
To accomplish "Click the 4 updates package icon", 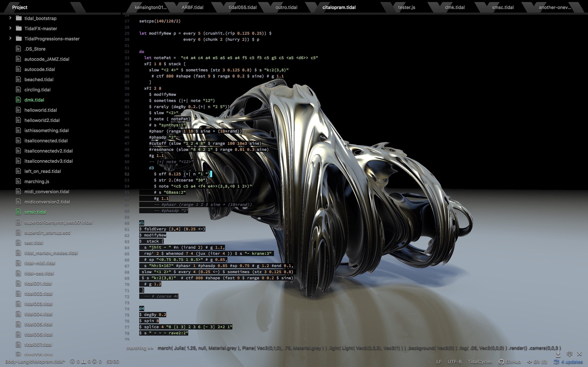I will point(556,362).
